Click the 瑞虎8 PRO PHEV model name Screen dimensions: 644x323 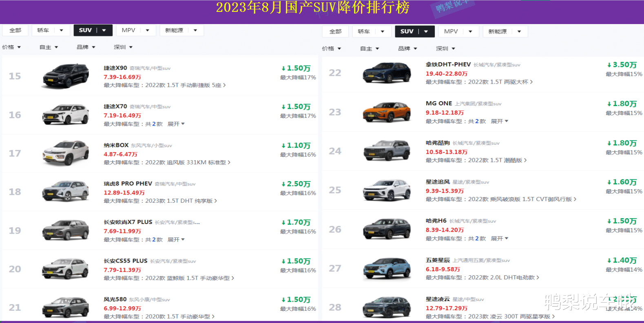(128, 184)
